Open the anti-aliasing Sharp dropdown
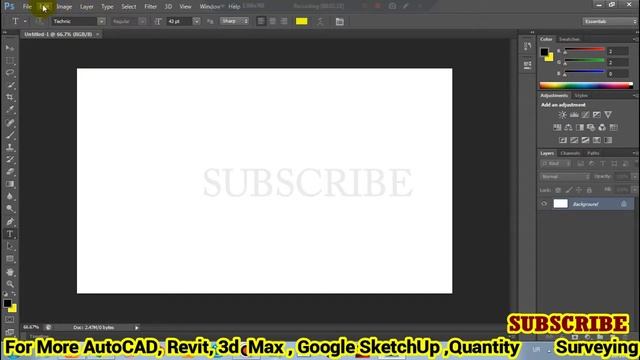640x360 pixels. [234, 21]
